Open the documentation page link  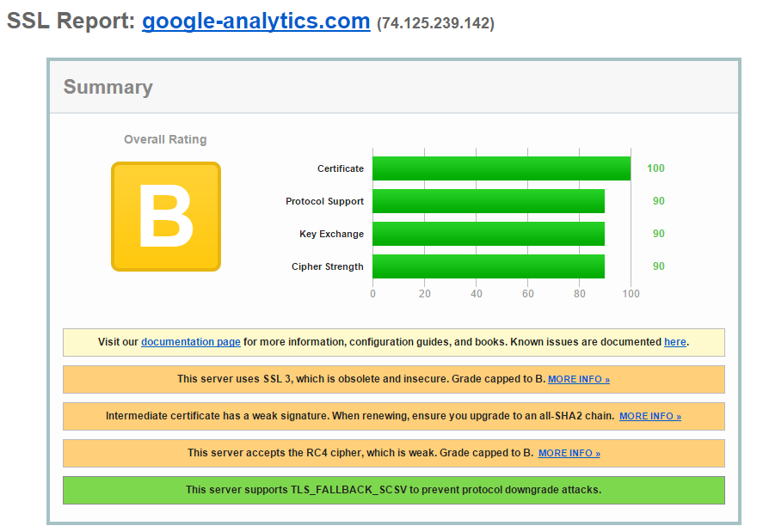pos(191,342)
